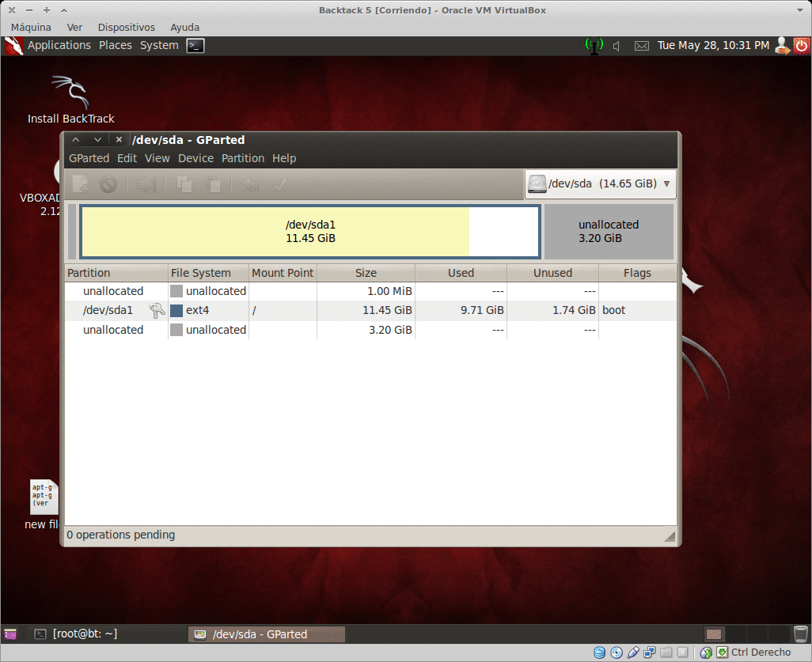Screen dimensions: 812x662
Task: Open the Dispositivos menu in VirtualBox
Action: click(127, 28)
